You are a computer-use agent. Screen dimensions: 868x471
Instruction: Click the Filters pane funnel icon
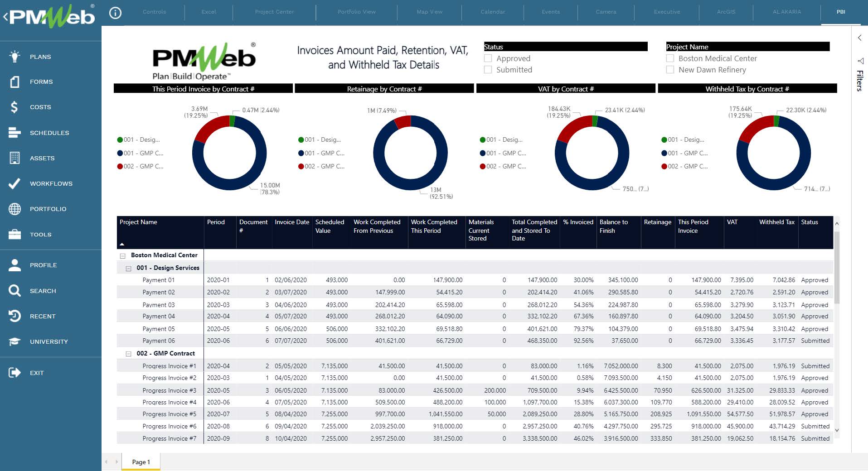click(x=860, y=61)
